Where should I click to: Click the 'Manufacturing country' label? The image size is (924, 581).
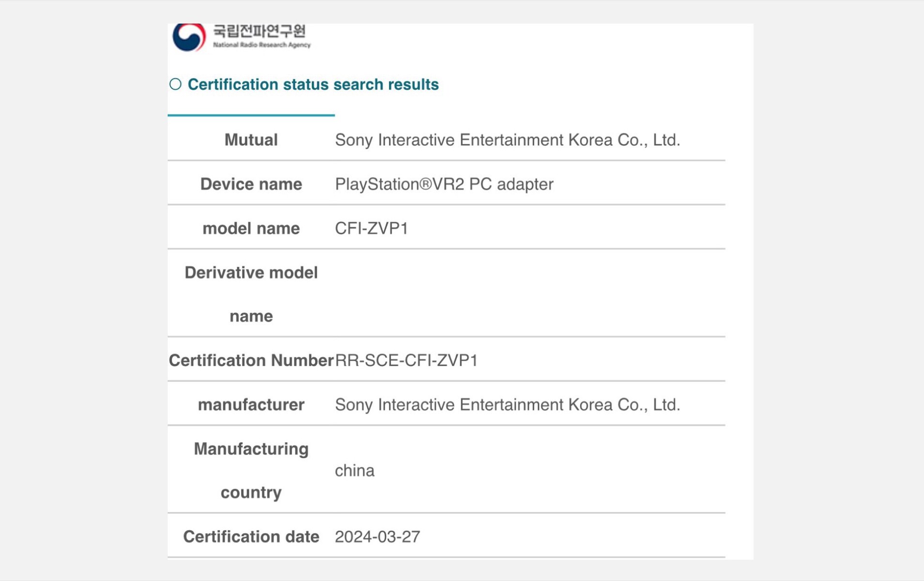click(251, 470)
